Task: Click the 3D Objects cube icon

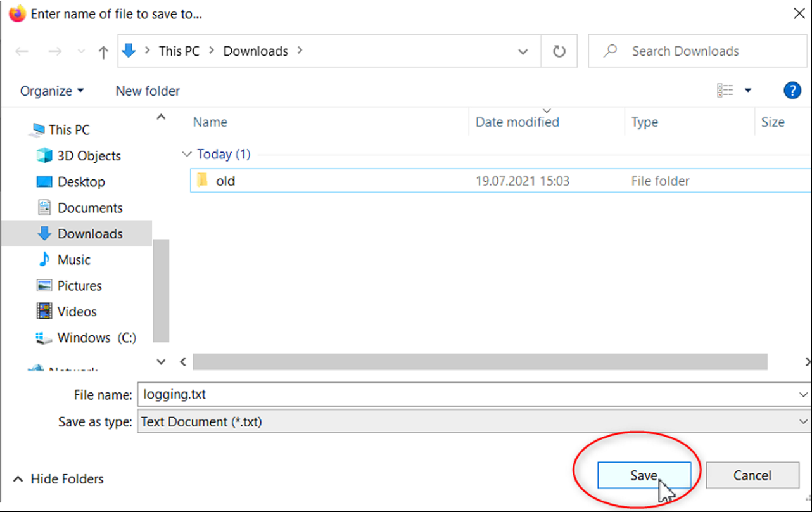Action: pos(44,156)
